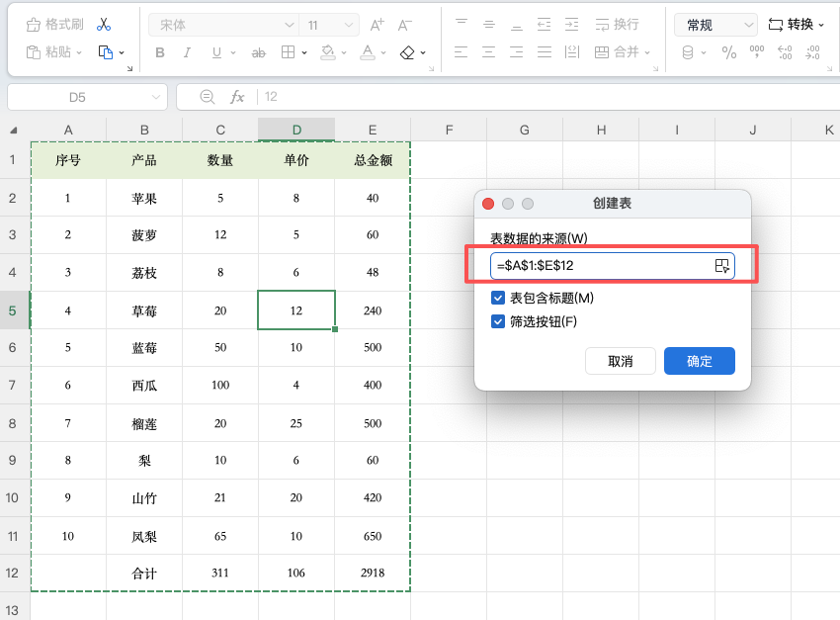
Task: Click the align top icon
Action: [462, 23]
